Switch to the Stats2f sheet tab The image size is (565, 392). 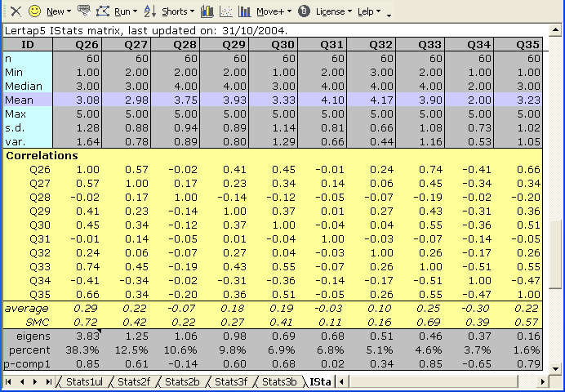[134, 382]
